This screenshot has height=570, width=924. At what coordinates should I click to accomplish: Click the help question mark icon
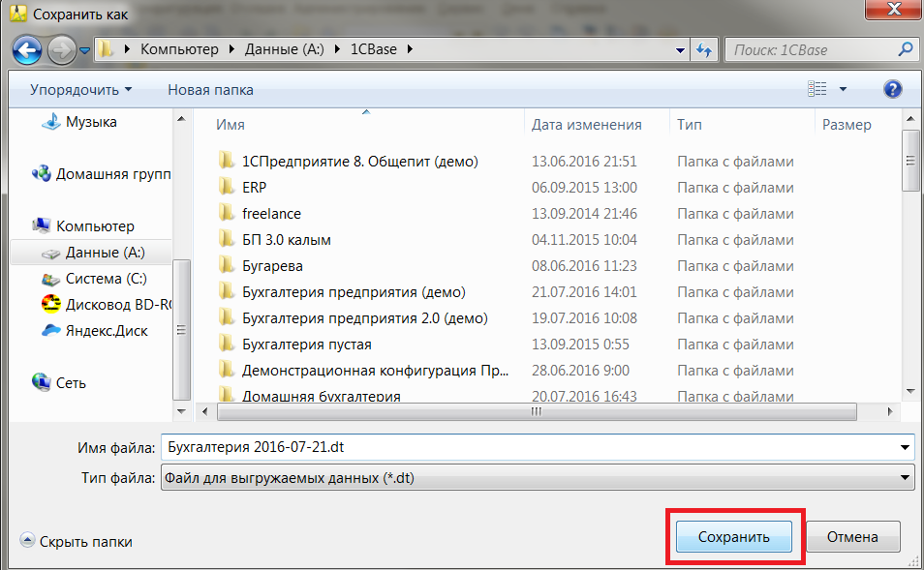coord(892,89)
